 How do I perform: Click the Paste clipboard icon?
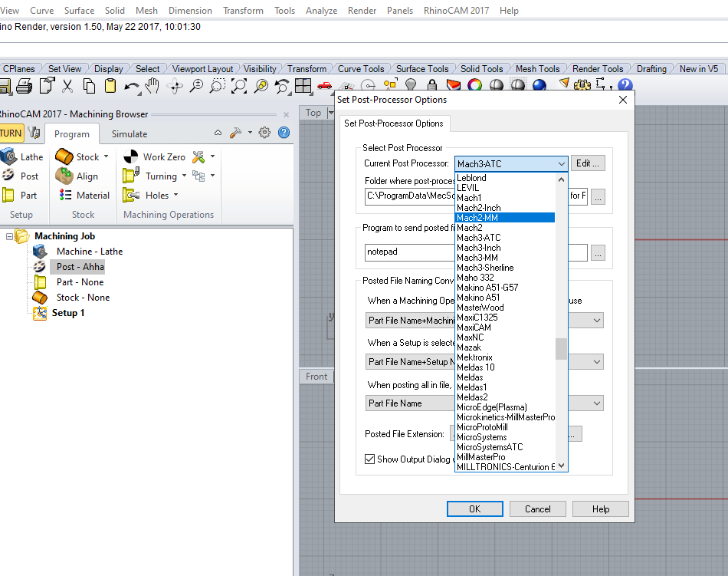coord(110,86)
